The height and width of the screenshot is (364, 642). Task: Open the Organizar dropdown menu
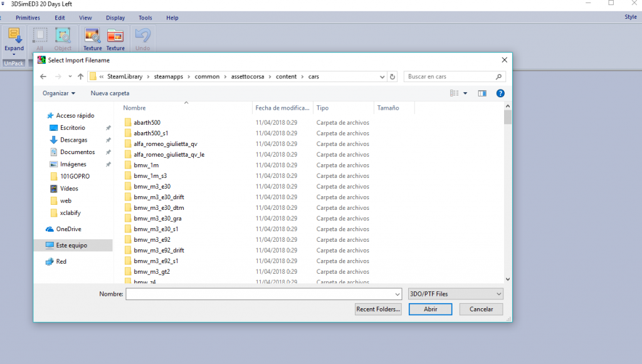(x=59, y=93)
